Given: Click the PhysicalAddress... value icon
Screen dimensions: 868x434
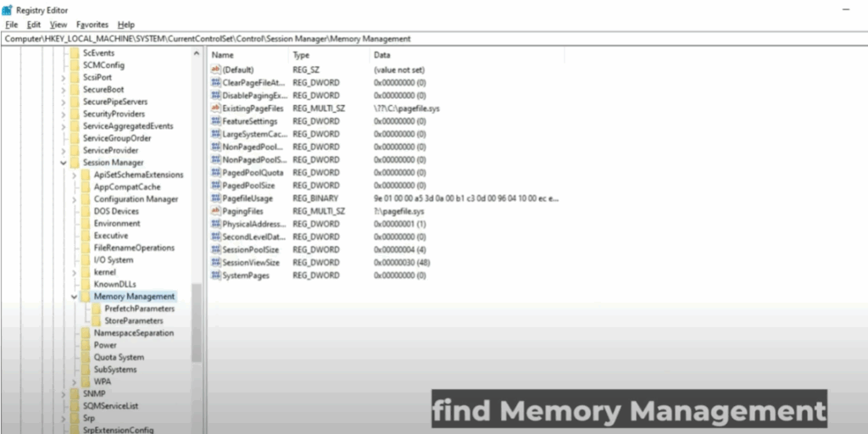Looking at the screenshot, I should click(x=216, y=224).
